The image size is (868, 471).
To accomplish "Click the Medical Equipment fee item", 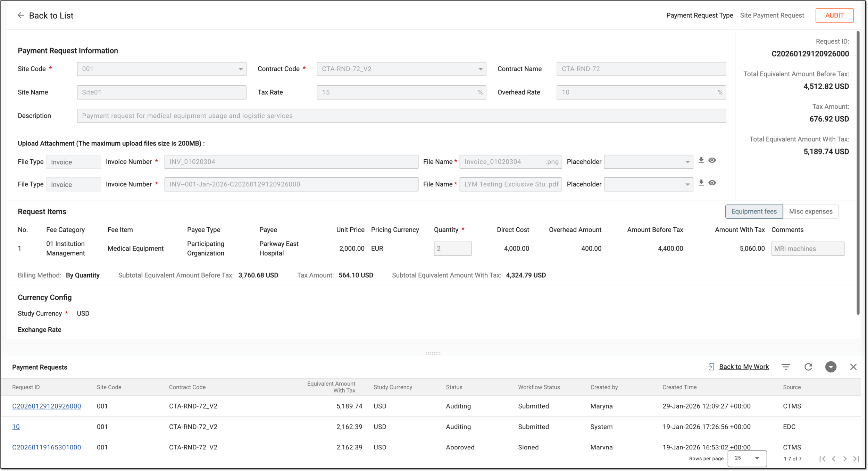I will 135,249.
